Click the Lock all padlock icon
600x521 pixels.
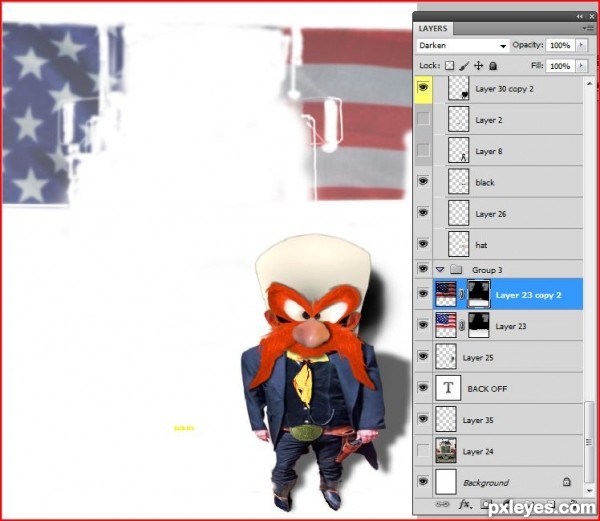tap(493, 66)
